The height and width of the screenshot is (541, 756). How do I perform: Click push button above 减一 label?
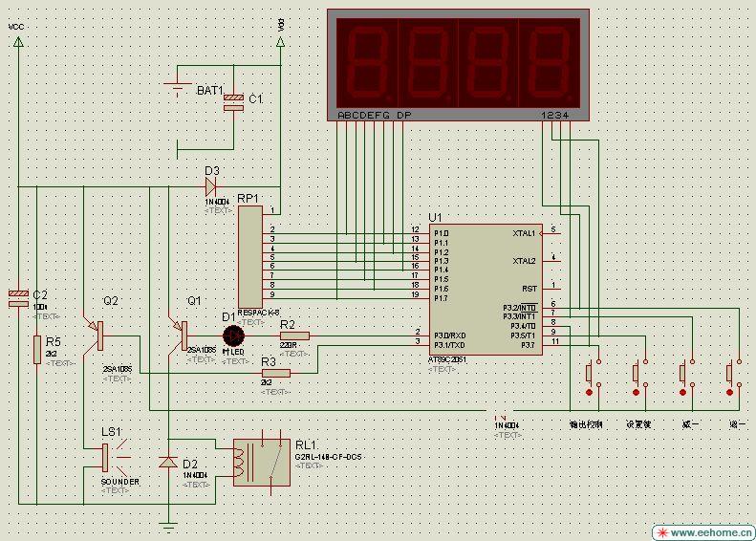pyautogui.click(x=686, y=377)
